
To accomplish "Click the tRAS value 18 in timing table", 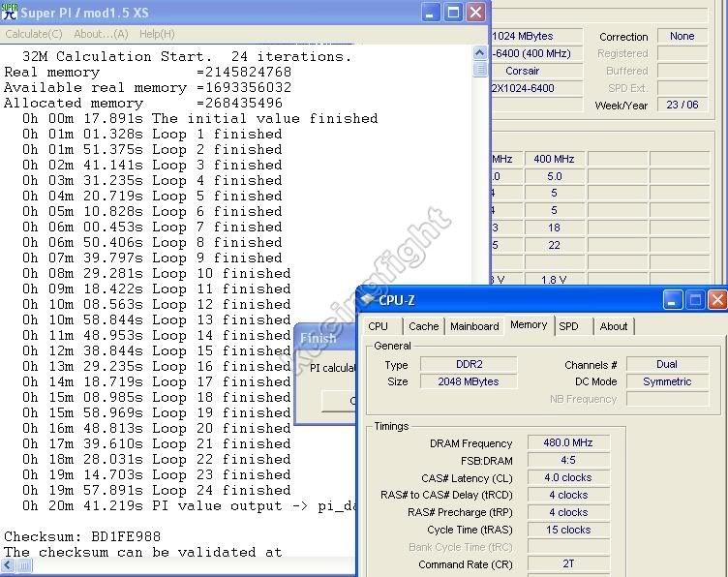I will click(554, 228).
